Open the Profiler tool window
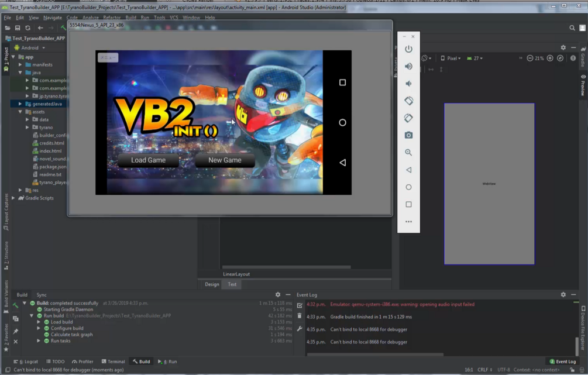This screenshot has height=375, width=588. pos(82,362)
